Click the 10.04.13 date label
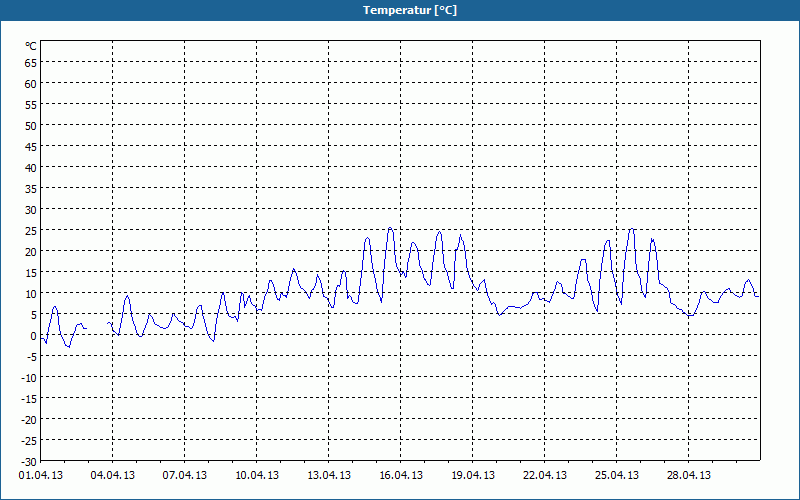This screenshot has height=500, width=800. 257,476
